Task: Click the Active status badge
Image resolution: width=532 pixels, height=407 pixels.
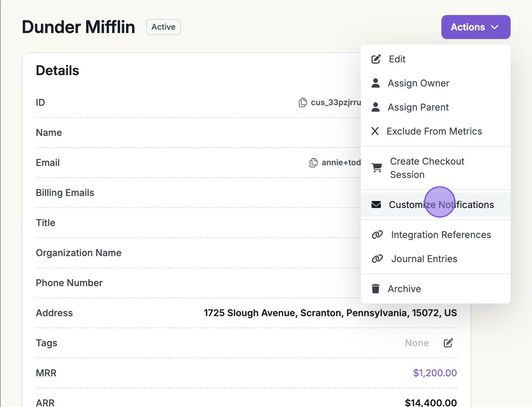Action: click(x=164, y=27)
